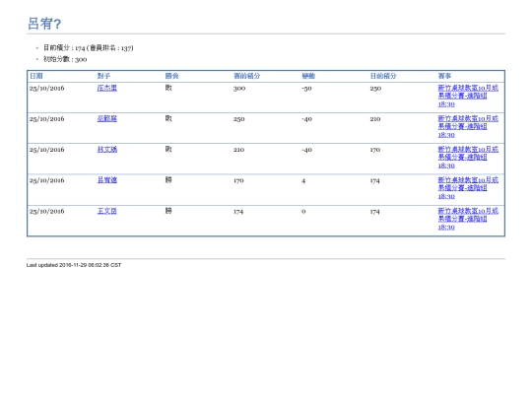Click the loss result in the -50 row
532x399 pixels.
coord(168,88)
